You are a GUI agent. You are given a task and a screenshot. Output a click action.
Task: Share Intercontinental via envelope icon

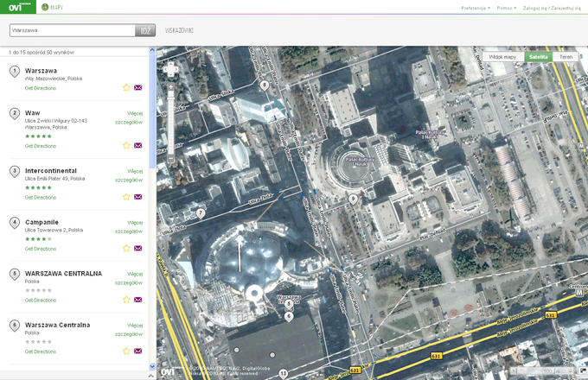click(x=138, y=197)
